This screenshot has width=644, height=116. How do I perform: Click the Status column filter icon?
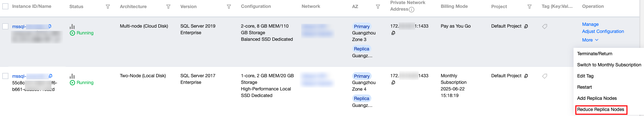click(108, 7)
